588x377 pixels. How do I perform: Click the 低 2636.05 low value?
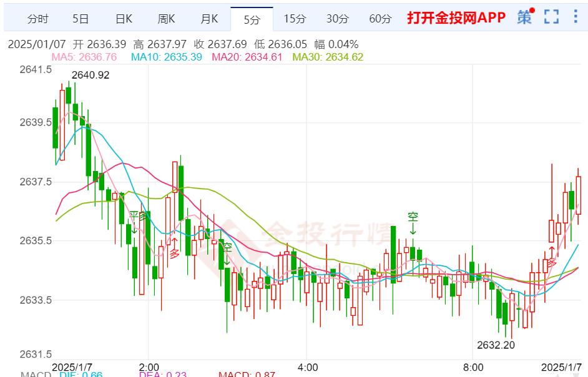280,44
